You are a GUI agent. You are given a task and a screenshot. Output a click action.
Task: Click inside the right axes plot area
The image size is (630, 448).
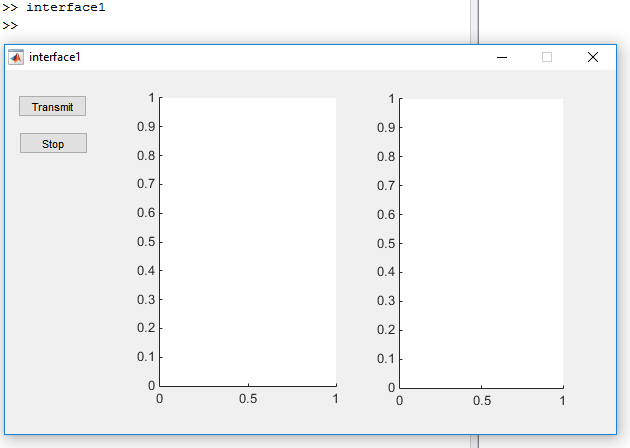coord(481,243)
